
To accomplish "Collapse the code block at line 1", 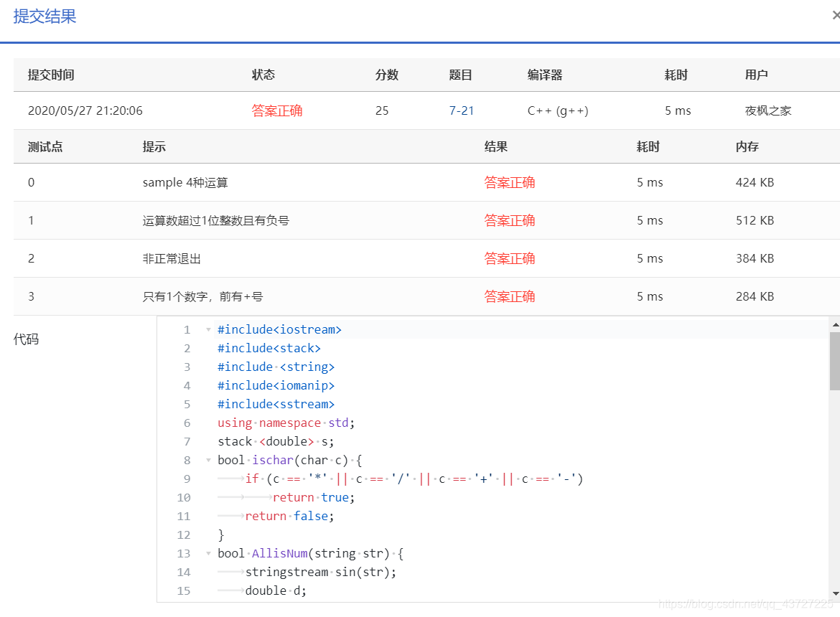I will (208, 329).
